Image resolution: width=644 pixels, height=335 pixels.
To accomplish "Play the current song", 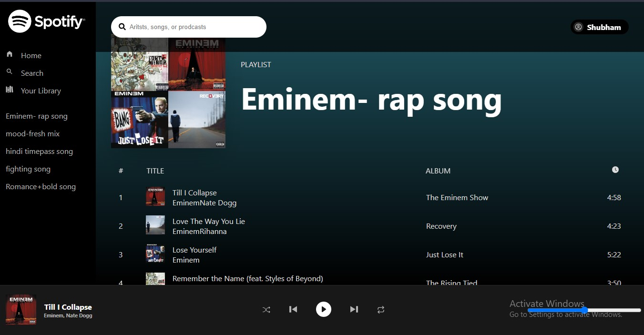I will 324,309.
